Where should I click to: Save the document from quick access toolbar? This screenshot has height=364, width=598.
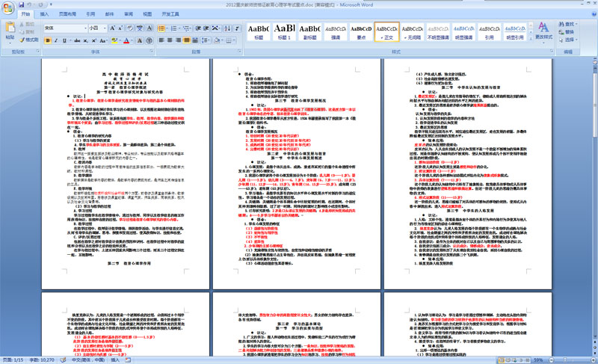pyautogui.click(x=22, y=5)
